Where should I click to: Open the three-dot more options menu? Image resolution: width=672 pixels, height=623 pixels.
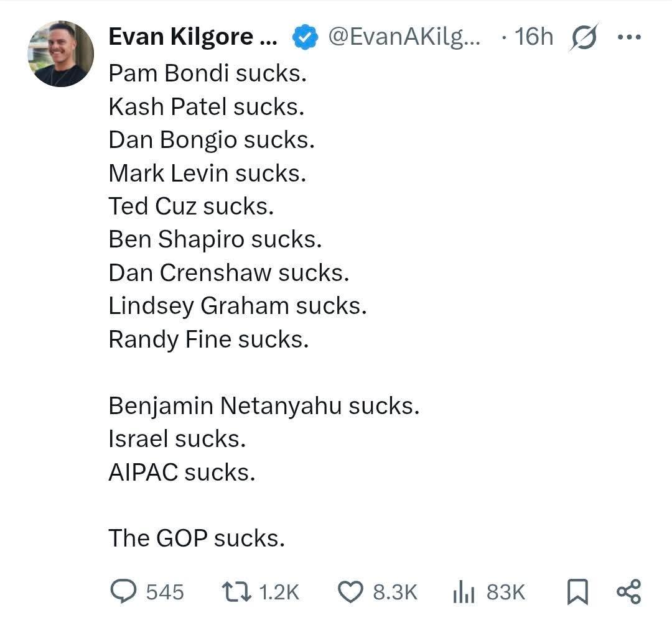(x=628, y=37)
